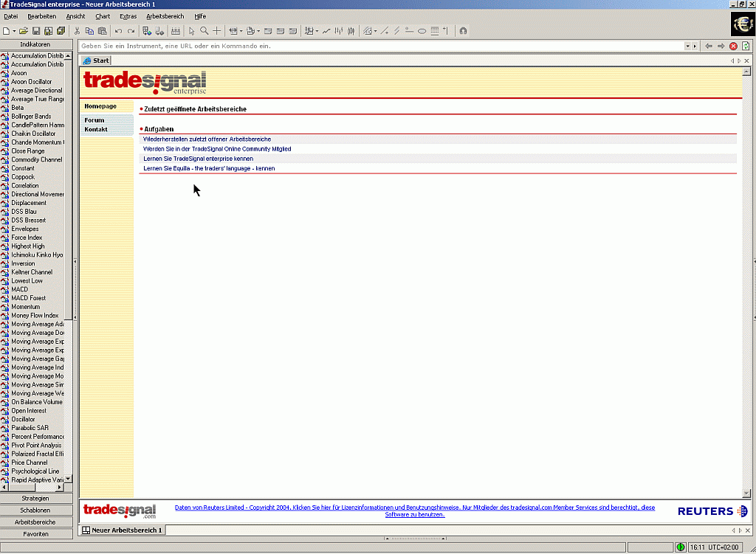Select the Momentum indicator
756x554 pixels.
click(26, 307)
